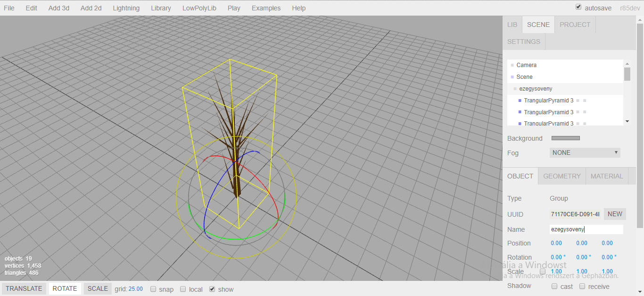Click the Camera row's square icon
644x296 pixels.
pyautogui.click(x=512, y=65)
